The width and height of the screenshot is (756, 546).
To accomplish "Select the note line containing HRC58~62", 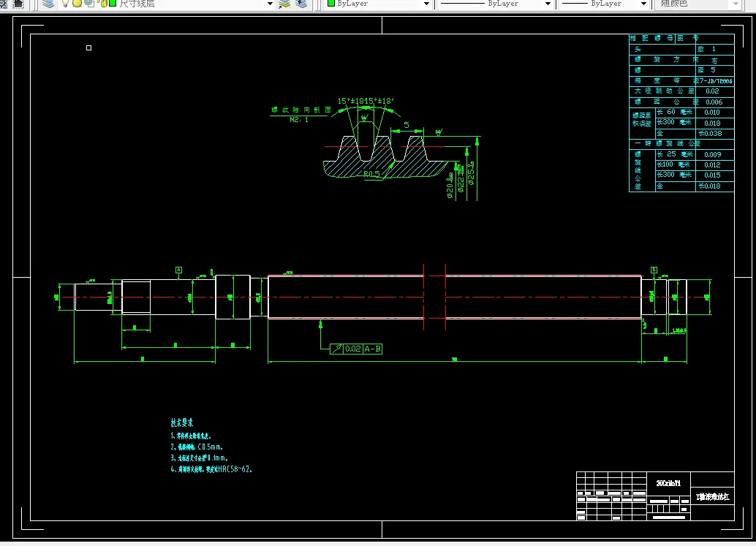I will [211, 469].
